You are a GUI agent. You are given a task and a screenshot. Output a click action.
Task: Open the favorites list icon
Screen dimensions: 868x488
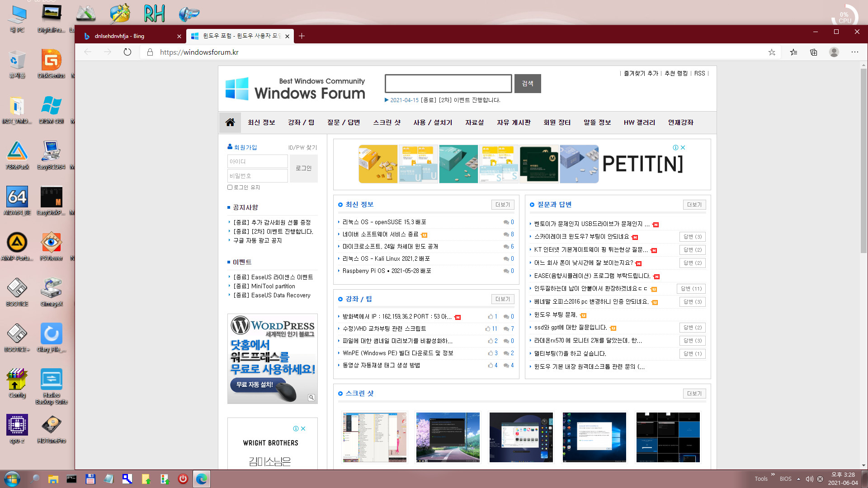(793, 52)
